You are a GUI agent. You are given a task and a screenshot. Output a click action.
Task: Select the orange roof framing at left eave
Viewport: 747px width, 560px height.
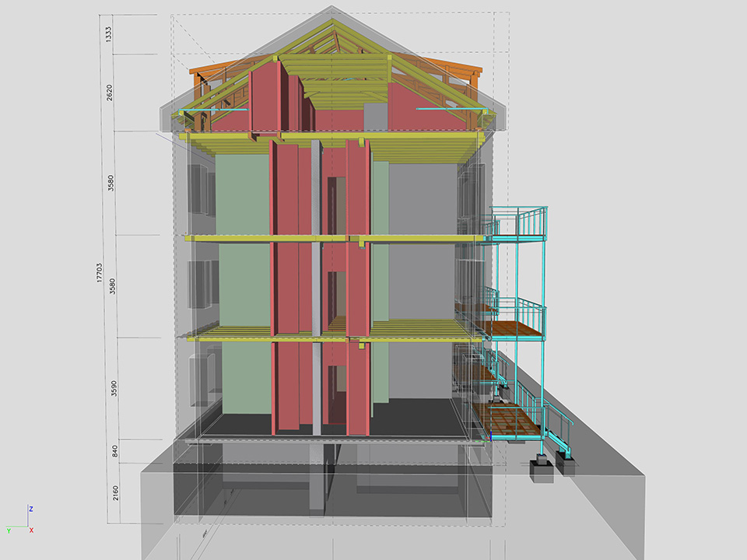click(210, 72)
